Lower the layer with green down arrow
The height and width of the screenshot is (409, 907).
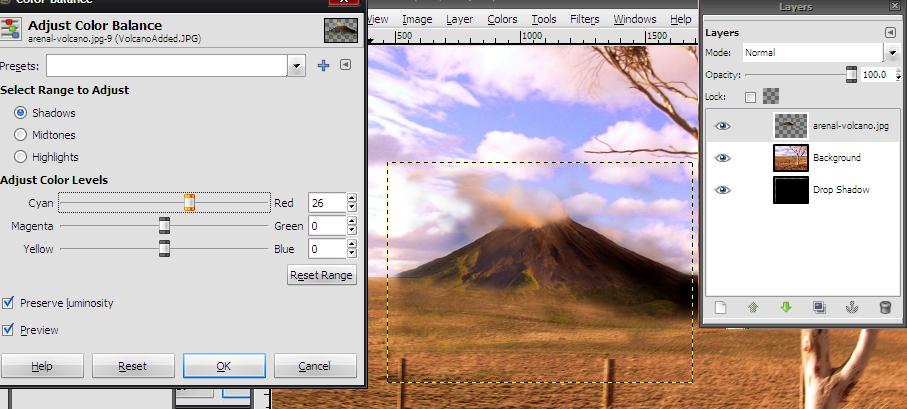pyautogui.click(x=786, y=308)
